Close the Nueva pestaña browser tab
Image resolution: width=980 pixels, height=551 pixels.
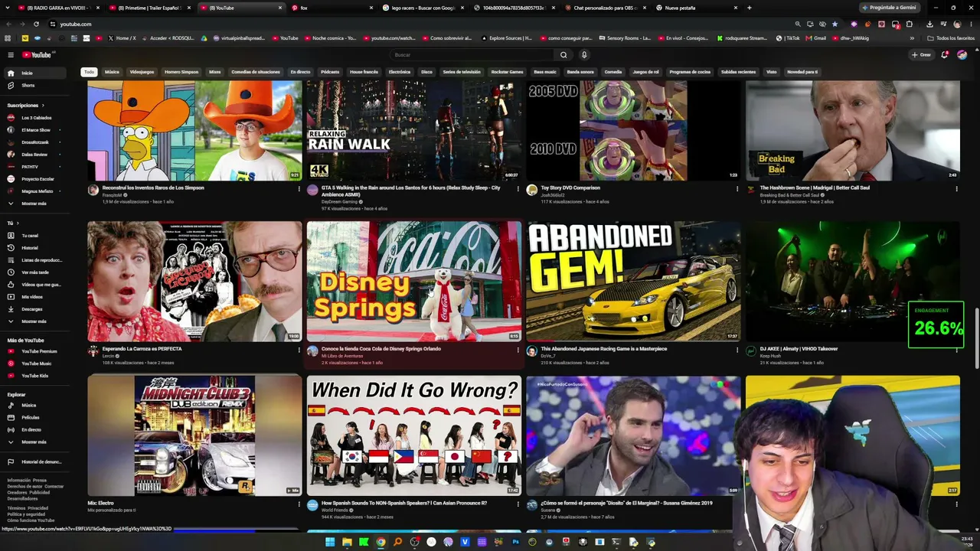(736, 8)
